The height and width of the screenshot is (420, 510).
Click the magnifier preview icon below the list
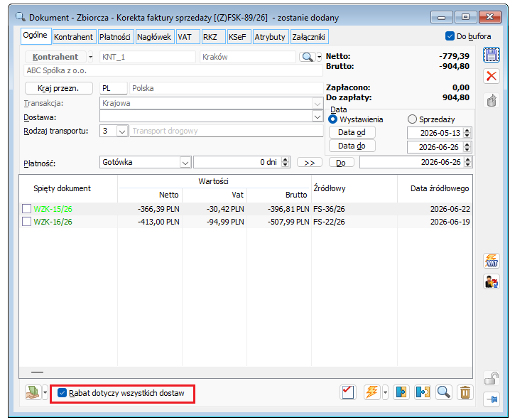tap(444, 392)
